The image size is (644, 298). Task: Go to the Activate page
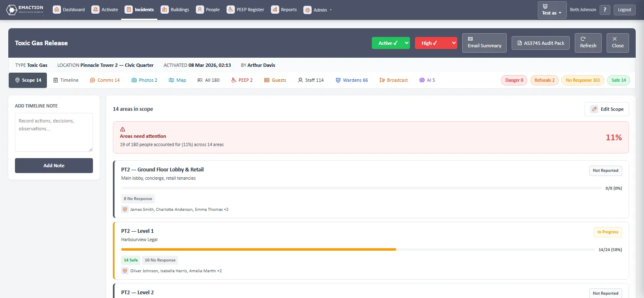click(105, 10)
